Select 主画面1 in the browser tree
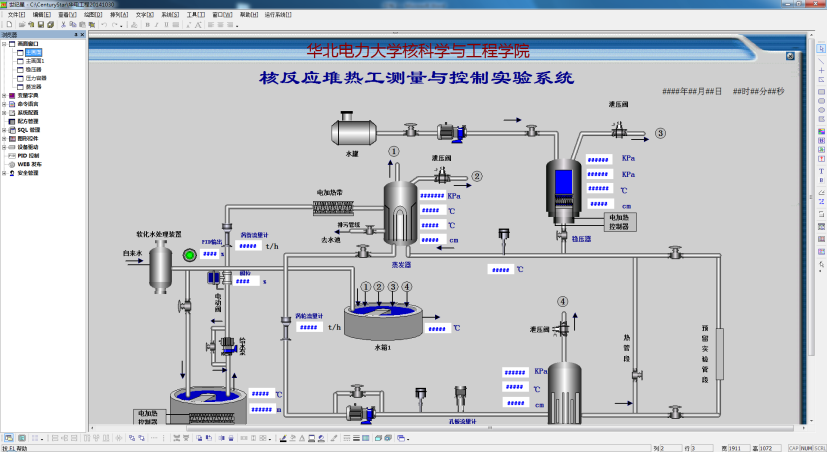The width and height of the screenshot is (827, 452). coord(35,61)
